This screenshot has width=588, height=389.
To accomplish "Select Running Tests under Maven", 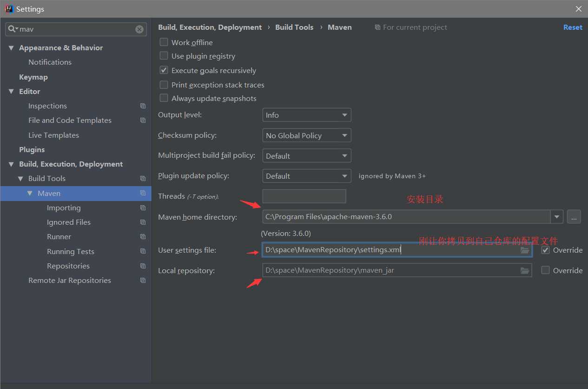I will 71,252.
